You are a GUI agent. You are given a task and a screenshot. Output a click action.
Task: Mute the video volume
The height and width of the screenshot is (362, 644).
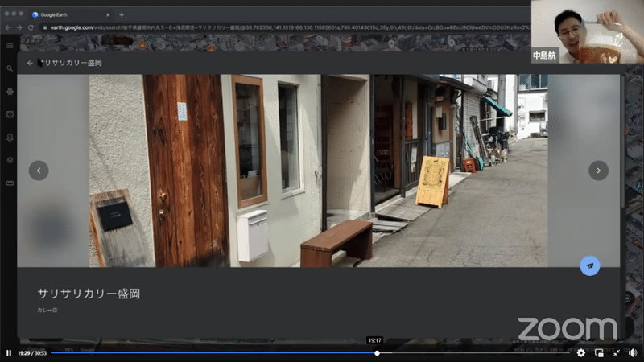pyautogui.click(x=633, y=352)
